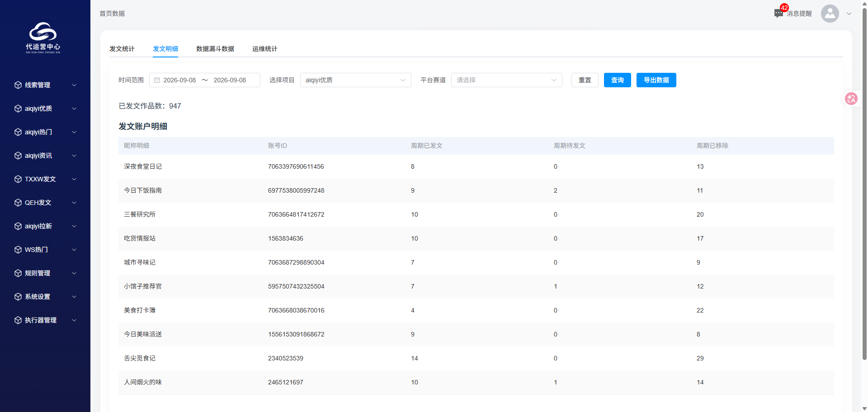Click the cube icon beside 线索管理
The width and height of the screenshot is (868, 412).
click(x=18, y=85)
